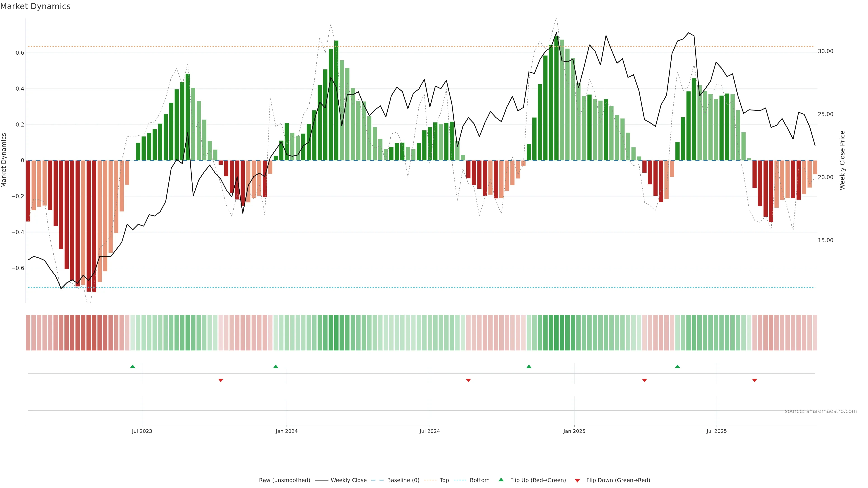Click the first green Flip Up triangle marker
Screen dimensions: 868x488
(132, 366)
